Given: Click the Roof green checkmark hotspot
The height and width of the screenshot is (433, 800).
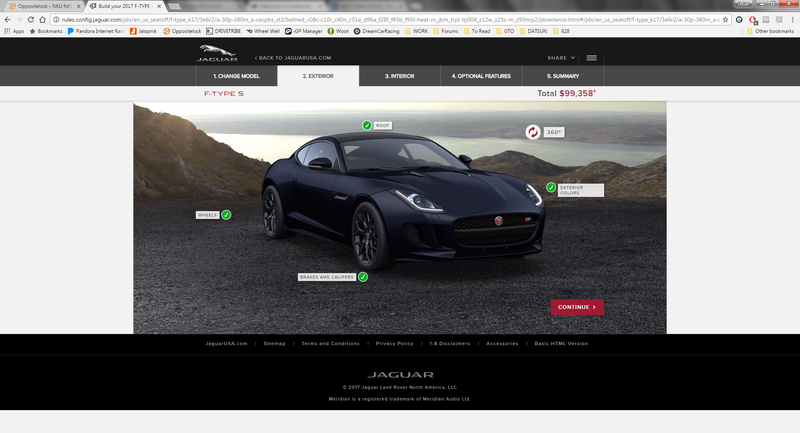Looking at the screenshot, I should pos(367,125).
